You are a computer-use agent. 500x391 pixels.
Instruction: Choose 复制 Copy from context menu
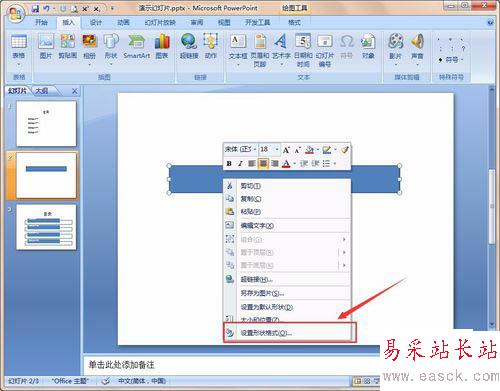[287, 199]
